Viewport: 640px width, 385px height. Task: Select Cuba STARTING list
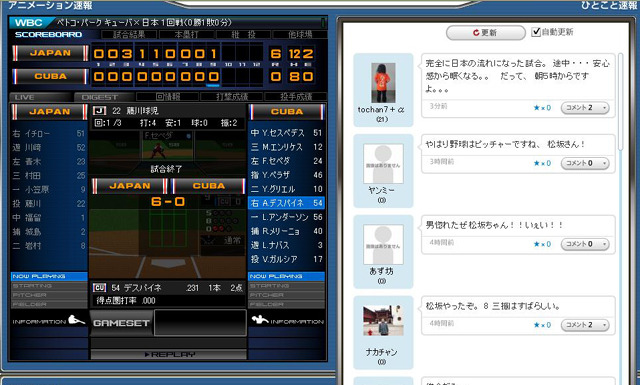pyautogui.click(x=287, y=286)
